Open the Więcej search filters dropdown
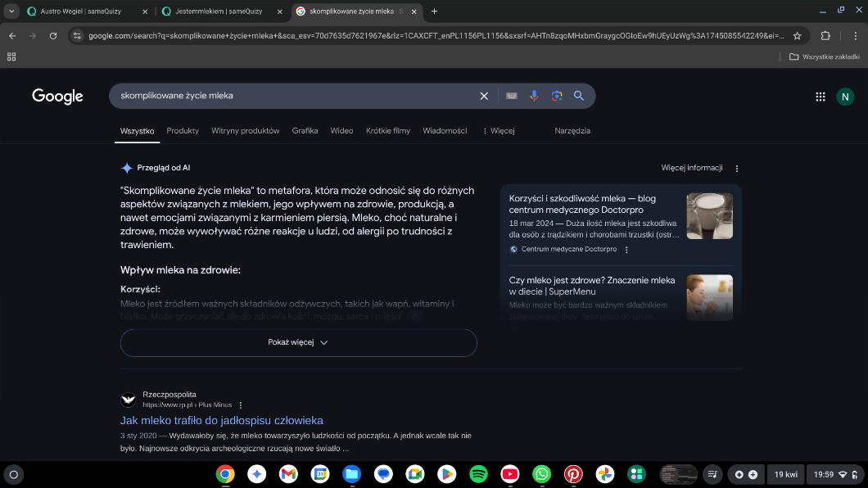 tap(498, 131)
